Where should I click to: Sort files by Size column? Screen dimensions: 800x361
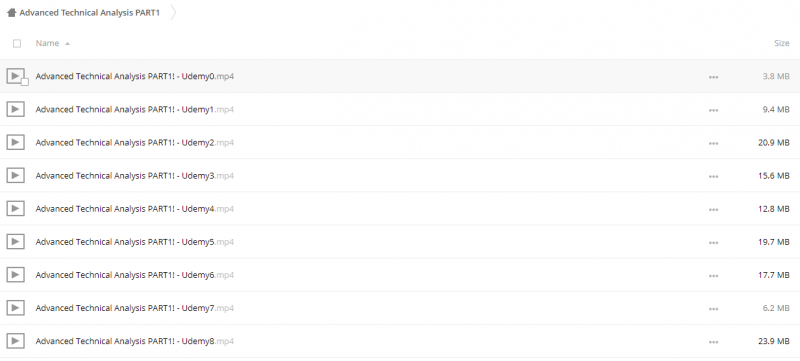pyautogui.click(x=781, y=43)
